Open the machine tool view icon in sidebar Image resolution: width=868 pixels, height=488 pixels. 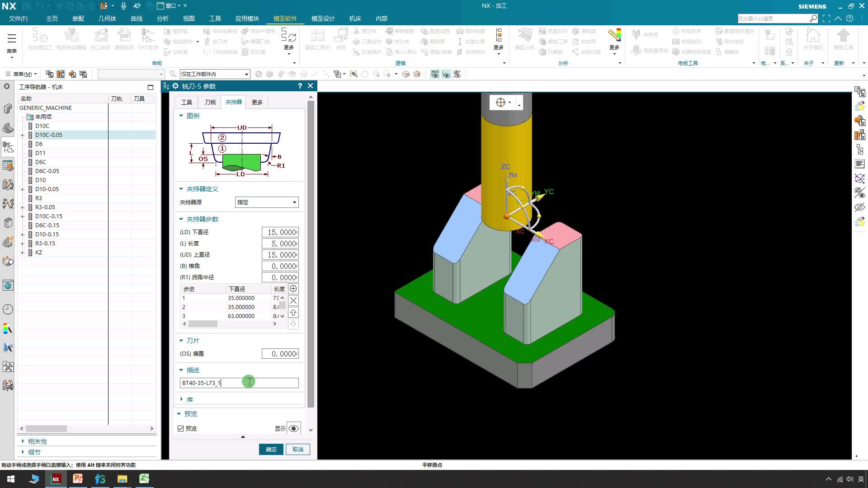pyautogui.click(x=8, y=147)
